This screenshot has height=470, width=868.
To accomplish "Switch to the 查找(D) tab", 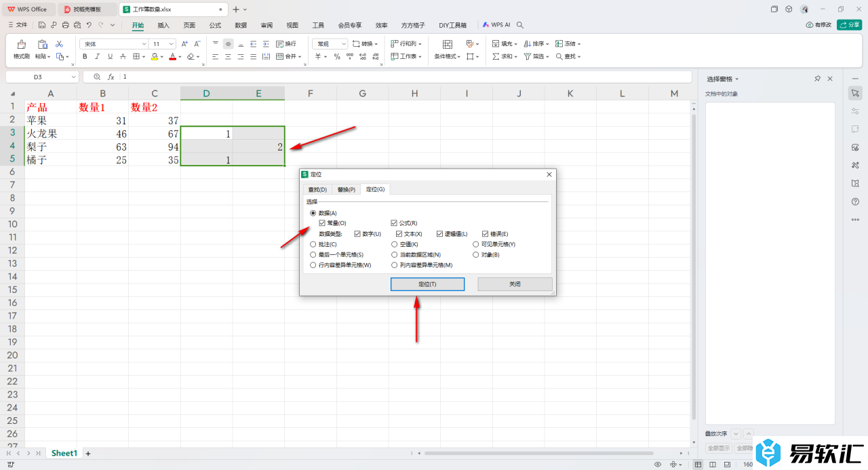I will tap(317, 189).
